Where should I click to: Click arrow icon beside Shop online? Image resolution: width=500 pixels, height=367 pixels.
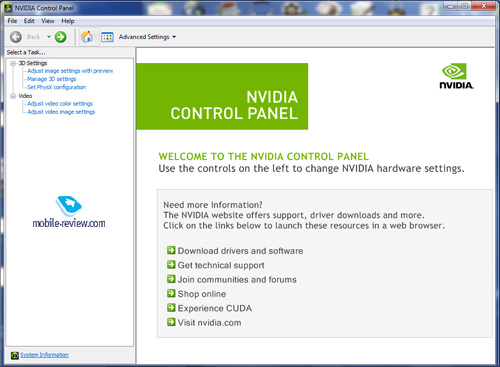coord(171,293)
